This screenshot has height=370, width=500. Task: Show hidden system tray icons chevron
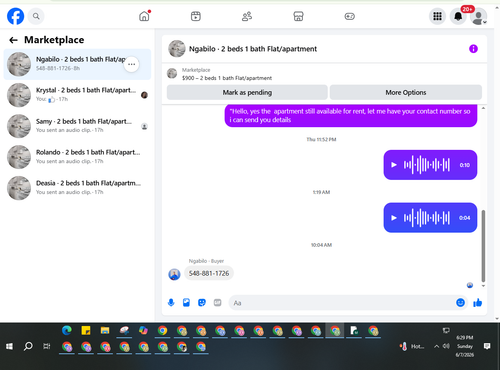pos(436,347)
